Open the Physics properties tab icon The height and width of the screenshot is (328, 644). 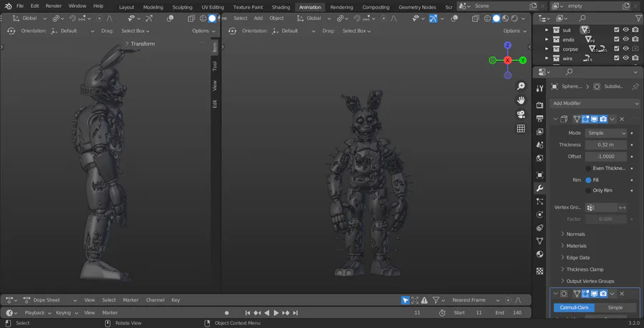(x=540, y=214)
